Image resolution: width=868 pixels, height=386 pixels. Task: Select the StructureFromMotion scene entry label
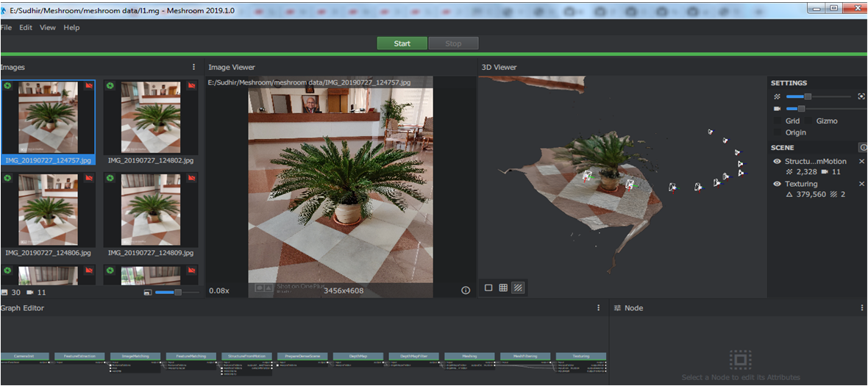(x=816, y=162)
